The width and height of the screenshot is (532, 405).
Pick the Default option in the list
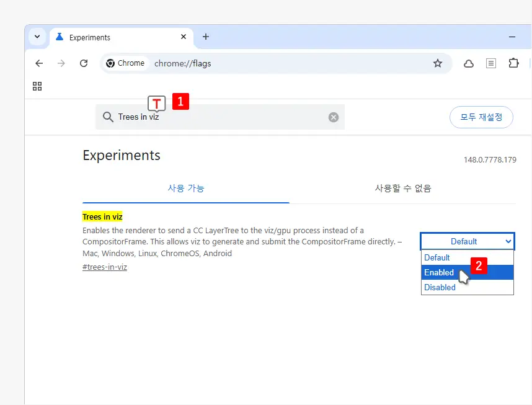tap(467, 257)
